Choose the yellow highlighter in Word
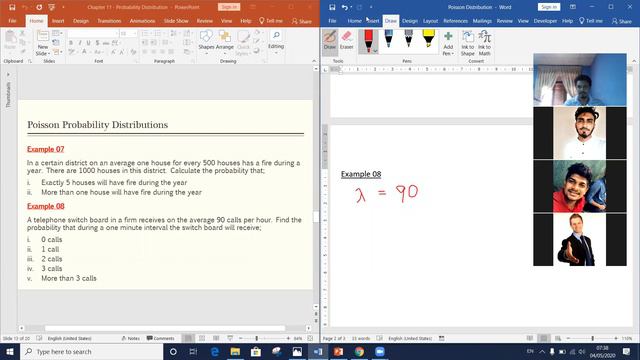Viewport: 640px width, 360px height. [x=429, y=39]
